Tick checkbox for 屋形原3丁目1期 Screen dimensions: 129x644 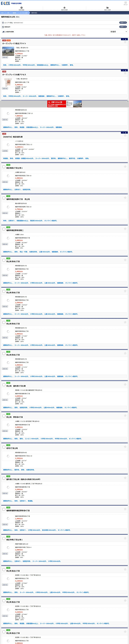click(4, 385)
